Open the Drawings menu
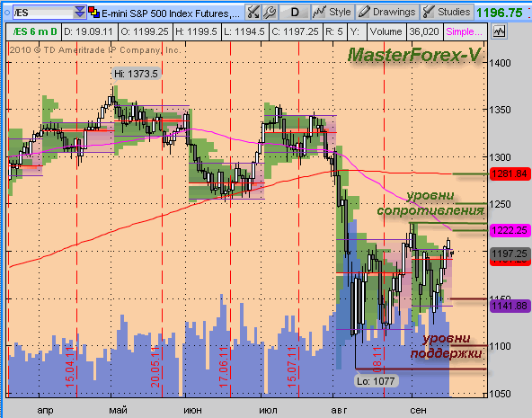This screenshot has height=418, width=532. [387, 13]
